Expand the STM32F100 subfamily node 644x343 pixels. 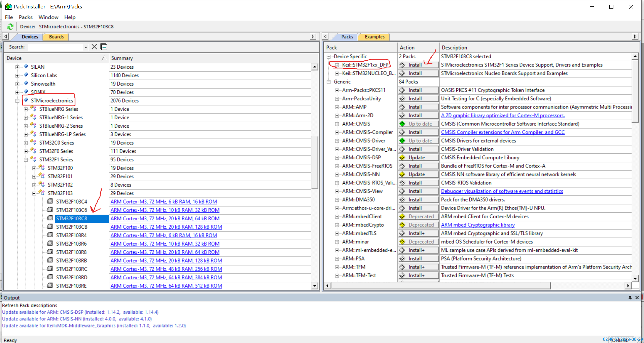[34, 168]
